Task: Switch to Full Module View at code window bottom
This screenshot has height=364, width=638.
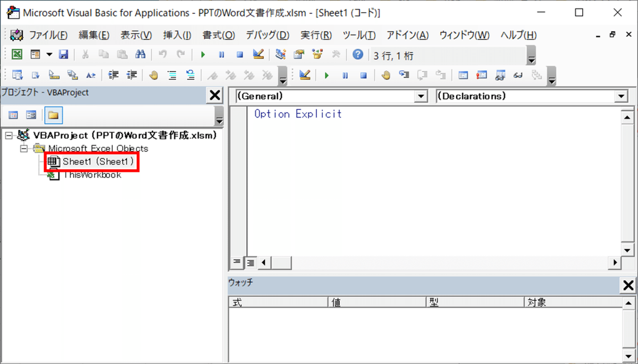Action: pos(250,262)
